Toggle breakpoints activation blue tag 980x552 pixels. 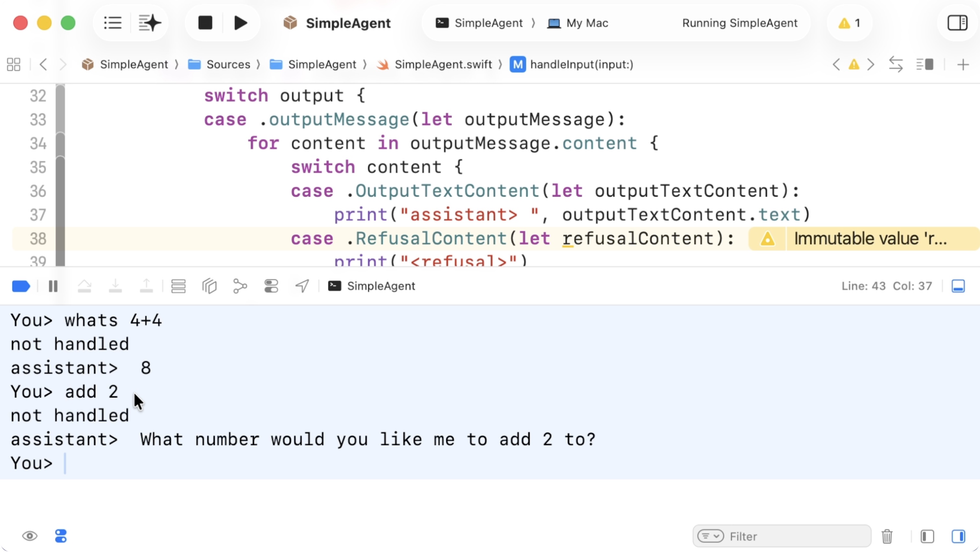point(21,286)
